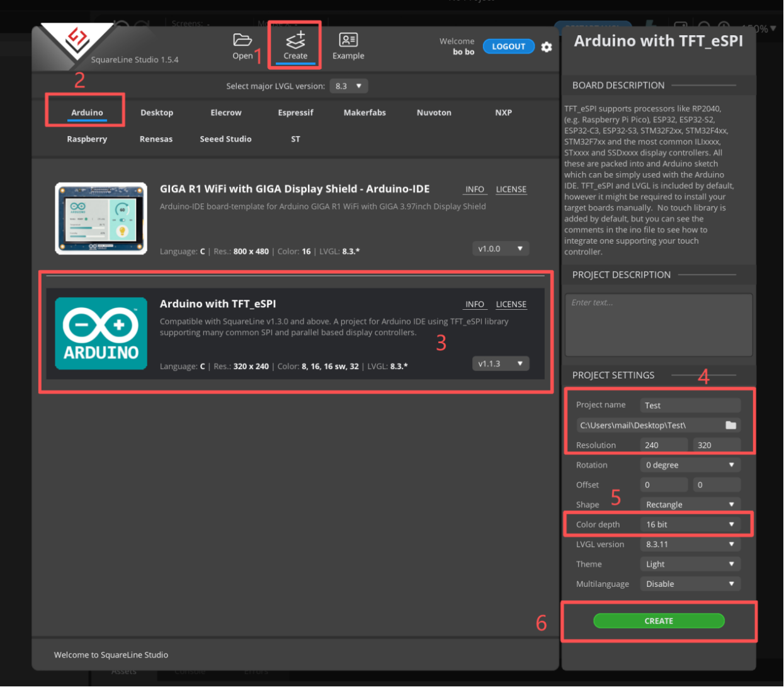The height and width of the screenshot is (687, 784).
Task: Click the GIGA R1 WiFi board thumbnail
Action: click(101, 219)
